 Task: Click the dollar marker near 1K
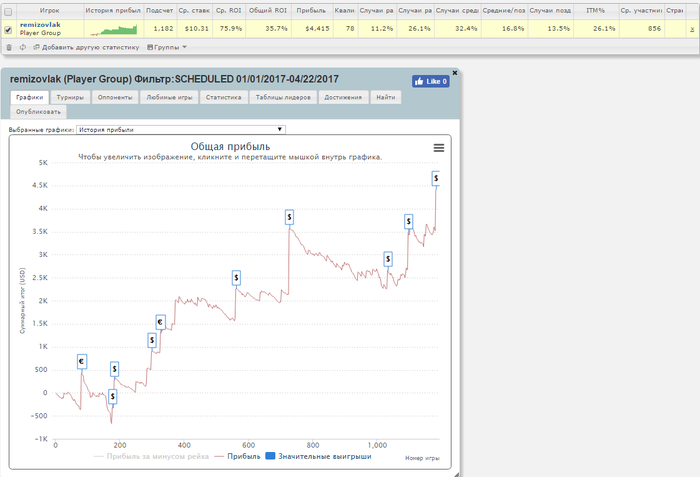tap(152, 340)
